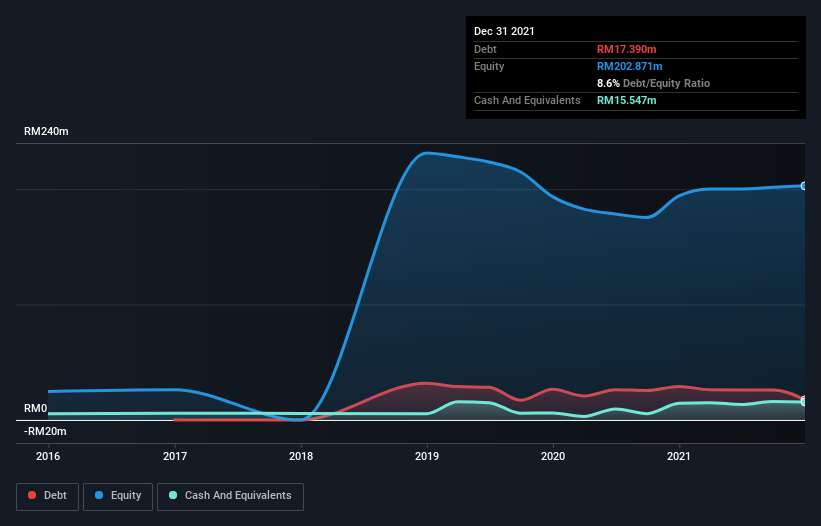Click the 2020 x-axis label
The height and width of the screenshot is (526, 821).
tap(553, 456)
